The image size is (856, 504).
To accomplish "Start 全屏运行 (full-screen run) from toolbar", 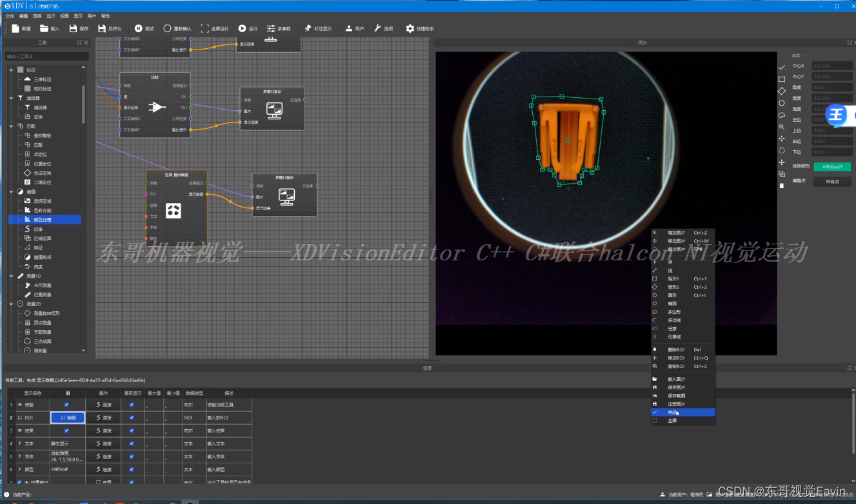I will [x=215, y=28].
